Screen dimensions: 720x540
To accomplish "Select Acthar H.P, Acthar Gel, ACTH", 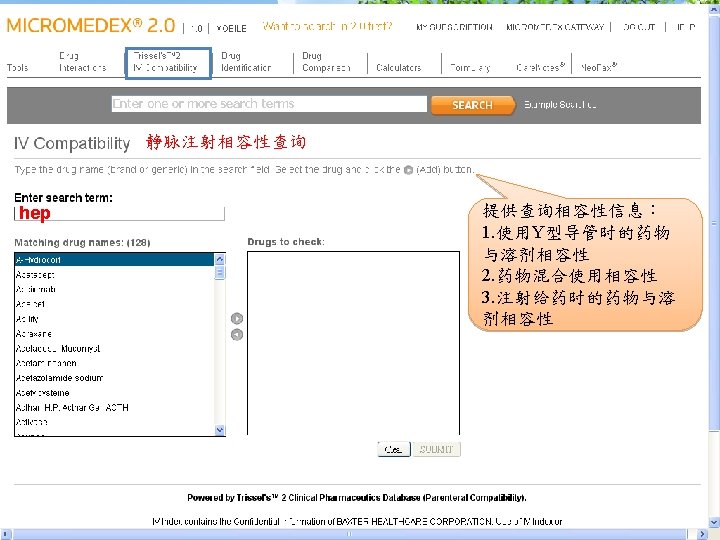I will (x=114, y=408).
